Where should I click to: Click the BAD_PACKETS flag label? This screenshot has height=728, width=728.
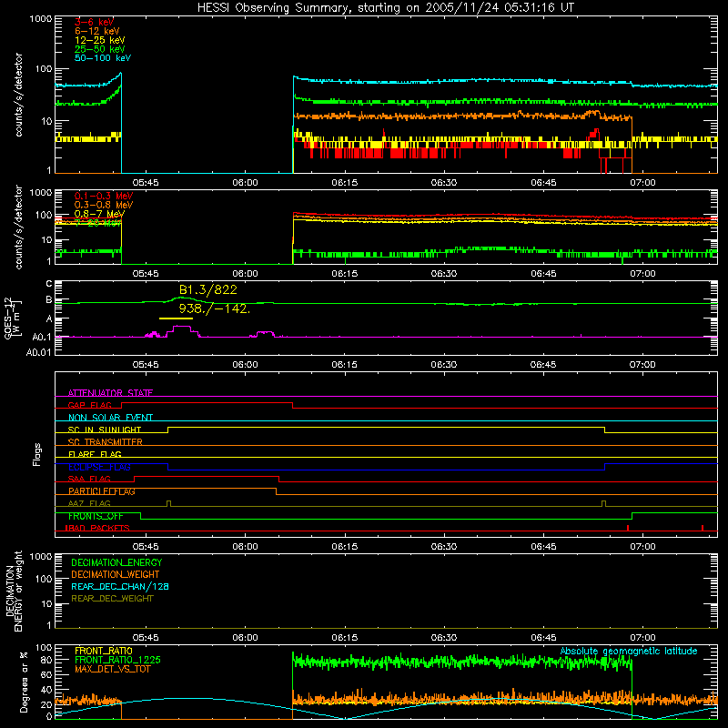click(97, 528)
